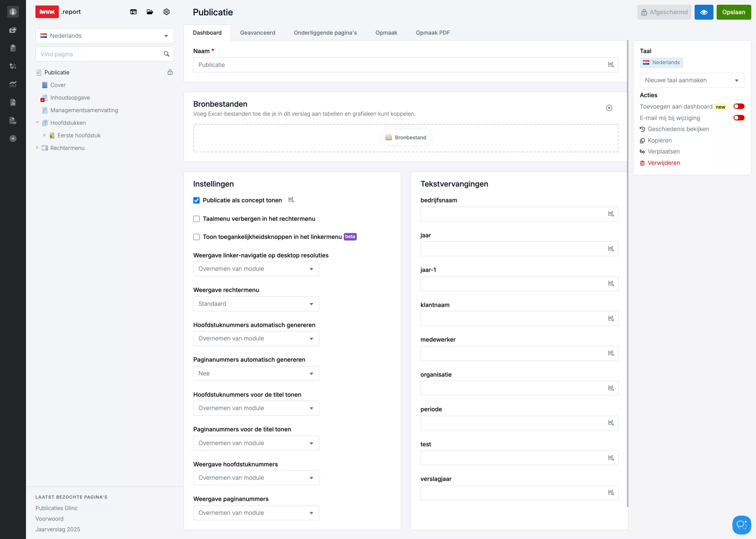Image resolution: width=756 pixels, height=539 pixels.
Task: Click the plus icon in left sidebar
Action: point(13,139)
